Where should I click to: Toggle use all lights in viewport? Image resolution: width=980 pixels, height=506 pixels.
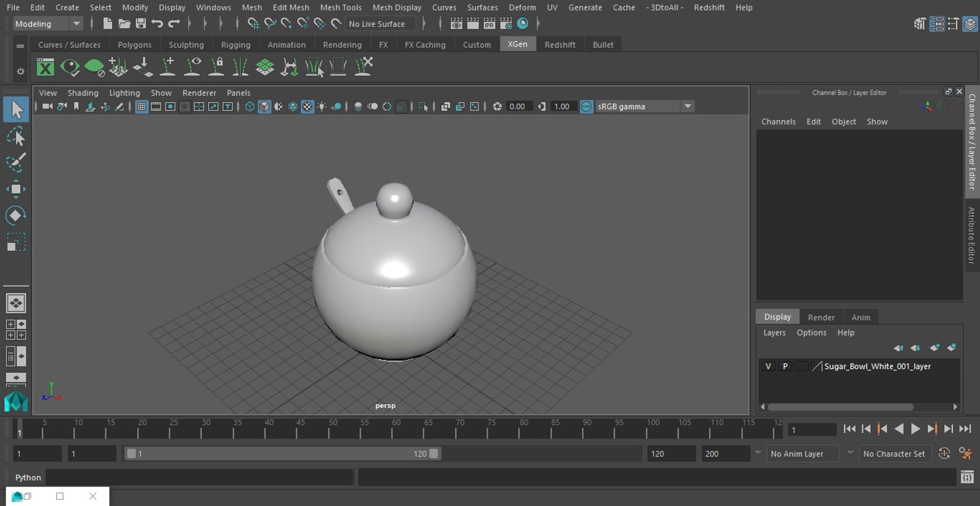(322, 106)
